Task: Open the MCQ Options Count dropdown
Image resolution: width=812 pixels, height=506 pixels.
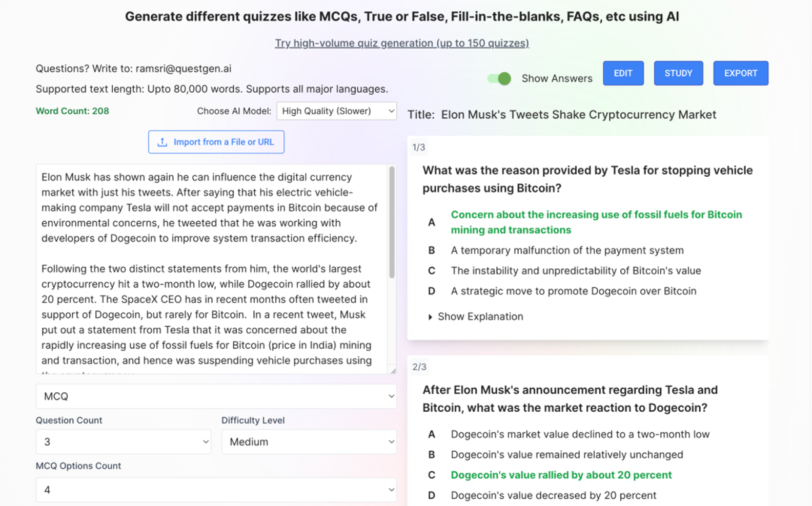Action: pos(216,490)
